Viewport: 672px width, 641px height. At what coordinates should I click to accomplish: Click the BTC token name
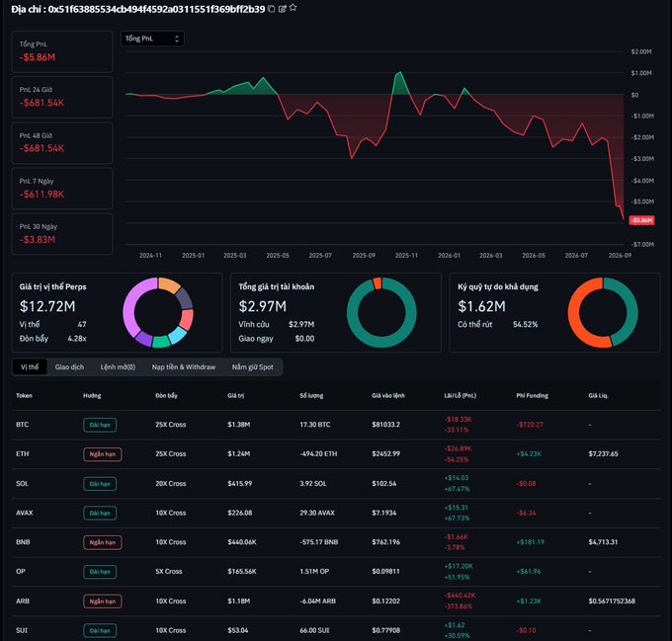[23, 425]
